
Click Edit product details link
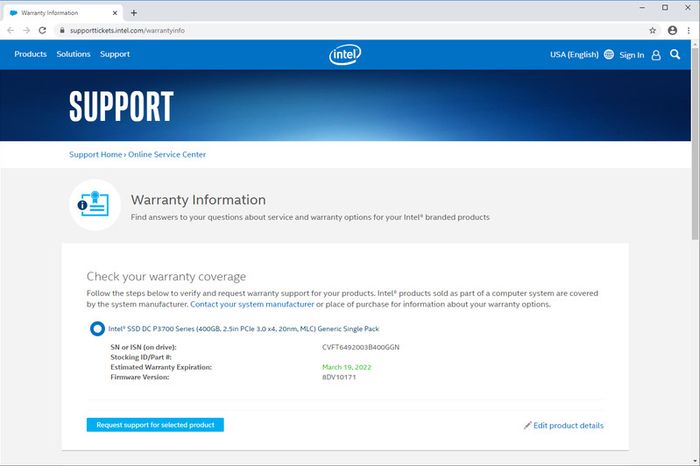click(x=568, y=425)
